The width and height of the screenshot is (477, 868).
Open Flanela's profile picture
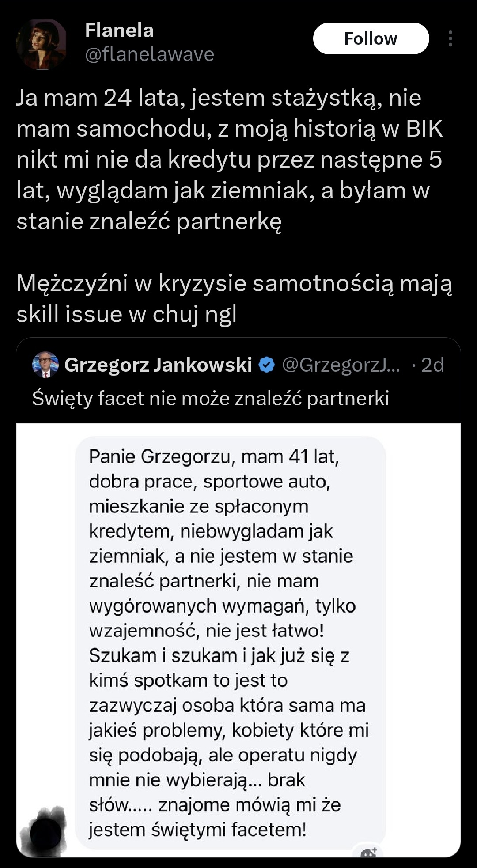[41, 44]
